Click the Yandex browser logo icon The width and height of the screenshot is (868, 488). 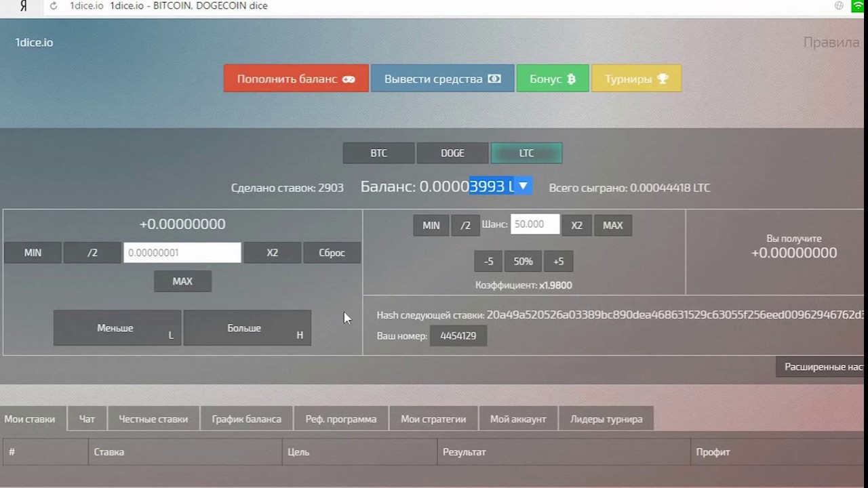[24, 6]
